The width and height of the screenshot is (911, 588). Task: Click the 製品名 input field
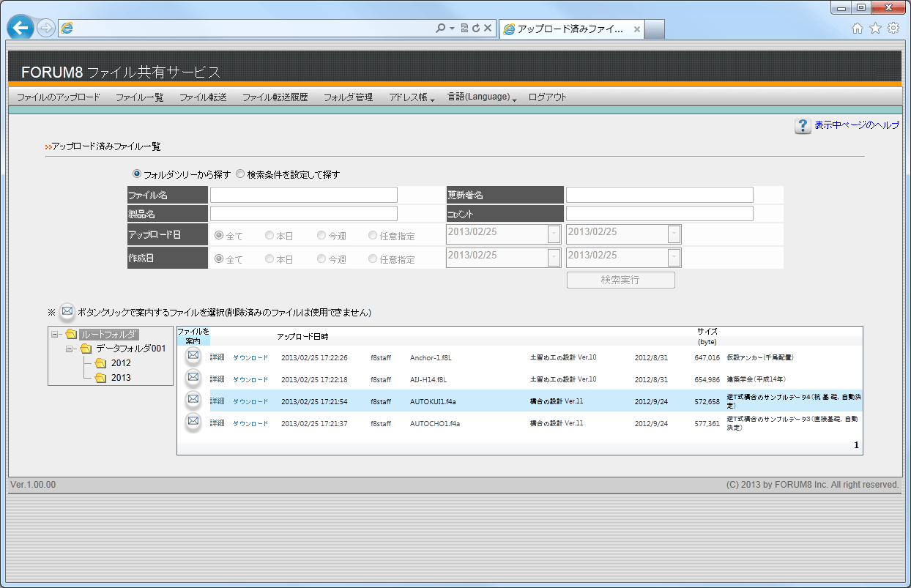click(304, 213)
